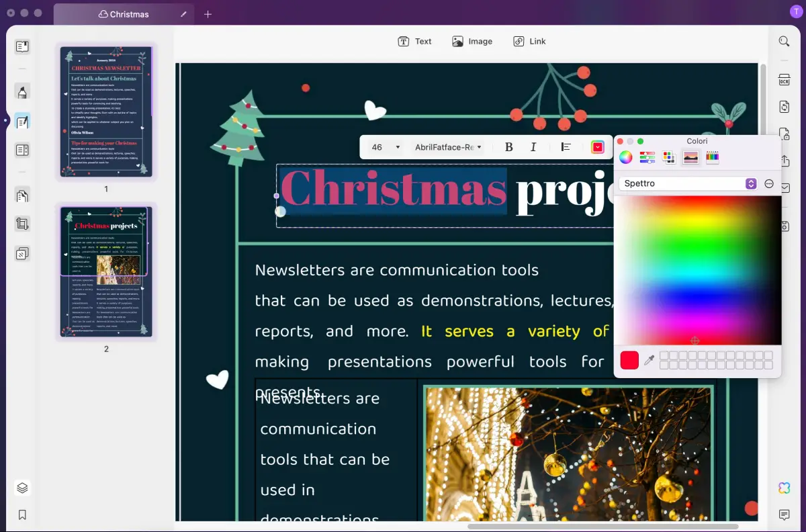Pick a color with the eyedropper
The height and width of the screenshot is (532, 806).
649,361
